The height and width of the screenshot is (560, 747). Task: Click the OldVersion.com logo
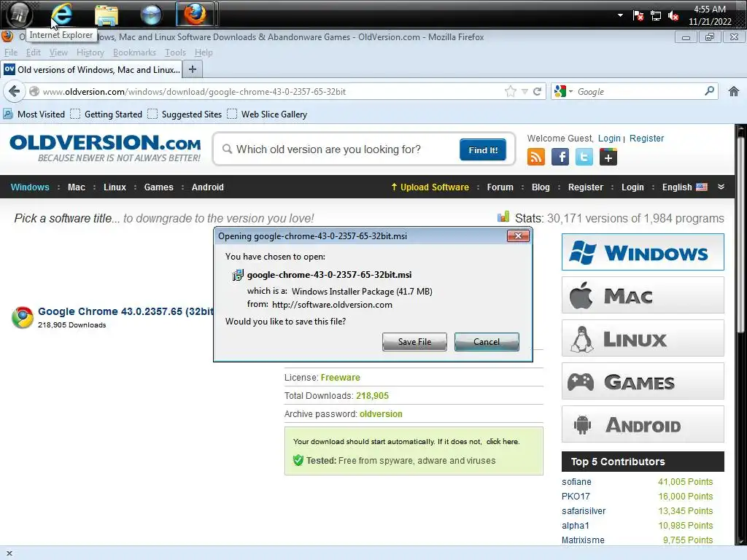click(x=105, y=148)
